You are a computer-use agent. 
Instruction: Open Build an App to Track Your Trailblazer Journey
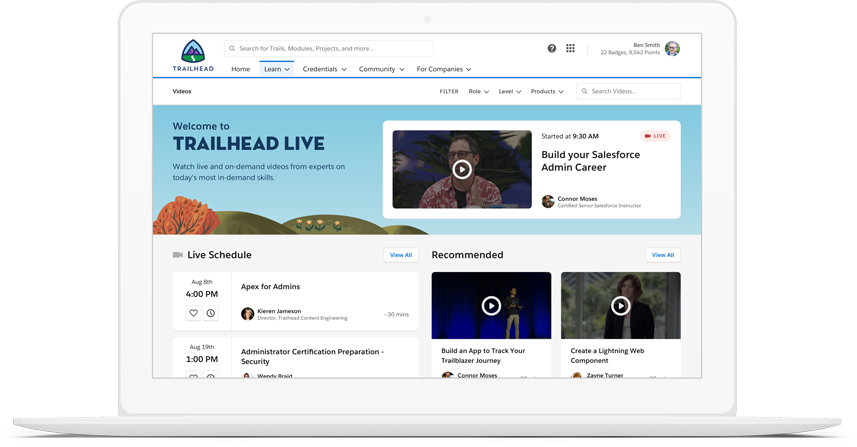point(483,356)
